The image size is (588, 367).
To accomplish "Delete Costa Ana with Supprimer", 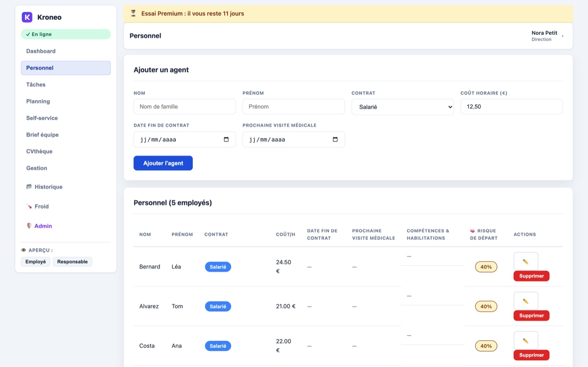I will click(531, 355).
